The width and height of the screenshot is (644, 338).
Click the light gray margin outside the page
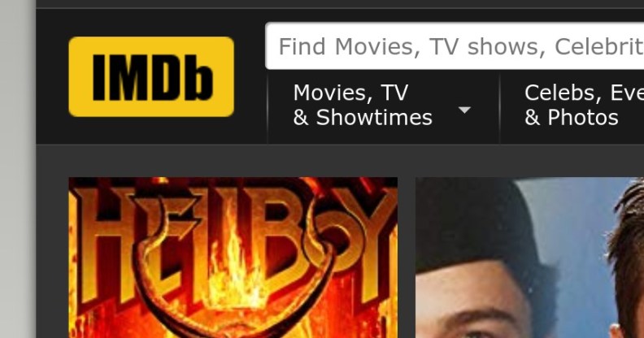(x=16, y=169)
